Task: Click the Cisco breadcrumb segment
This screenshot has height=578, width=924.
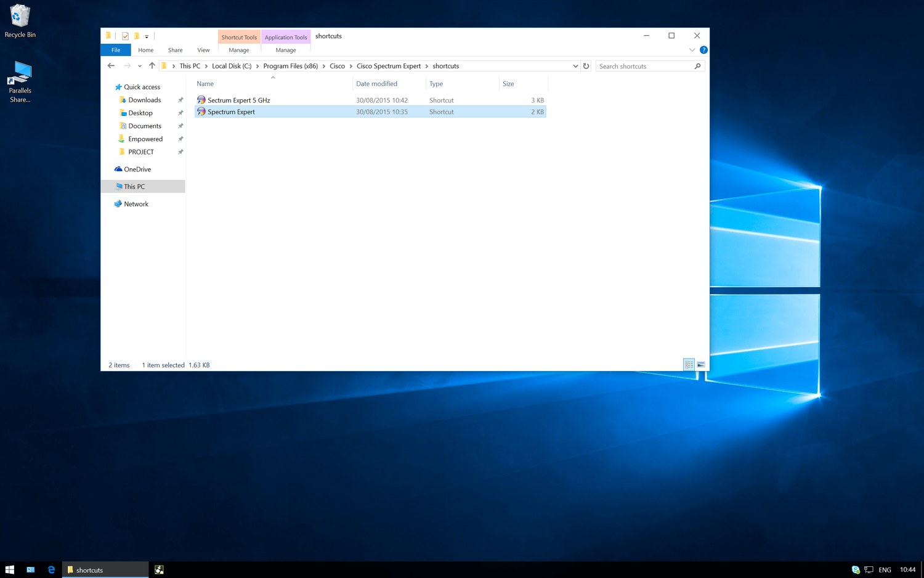Action: click(x=337, y=66)
